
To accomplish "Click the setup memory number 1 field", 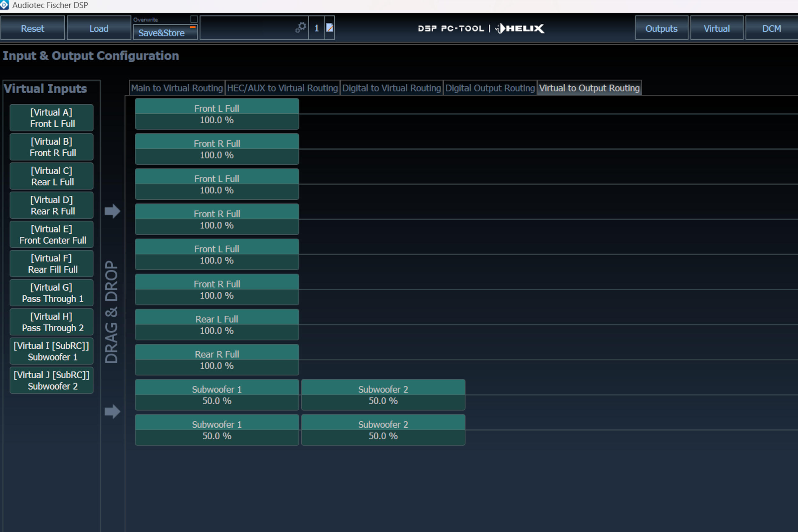I will coord(316,28).
